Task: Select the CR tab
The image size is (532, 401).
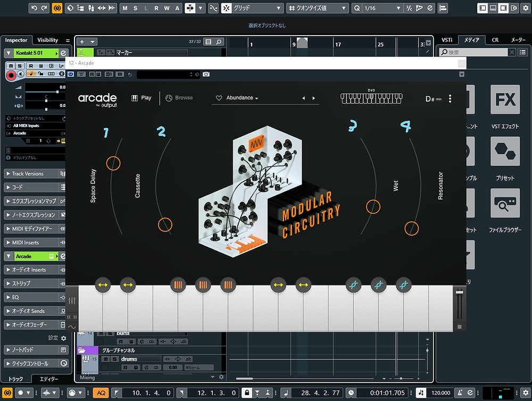Action: 495,40
